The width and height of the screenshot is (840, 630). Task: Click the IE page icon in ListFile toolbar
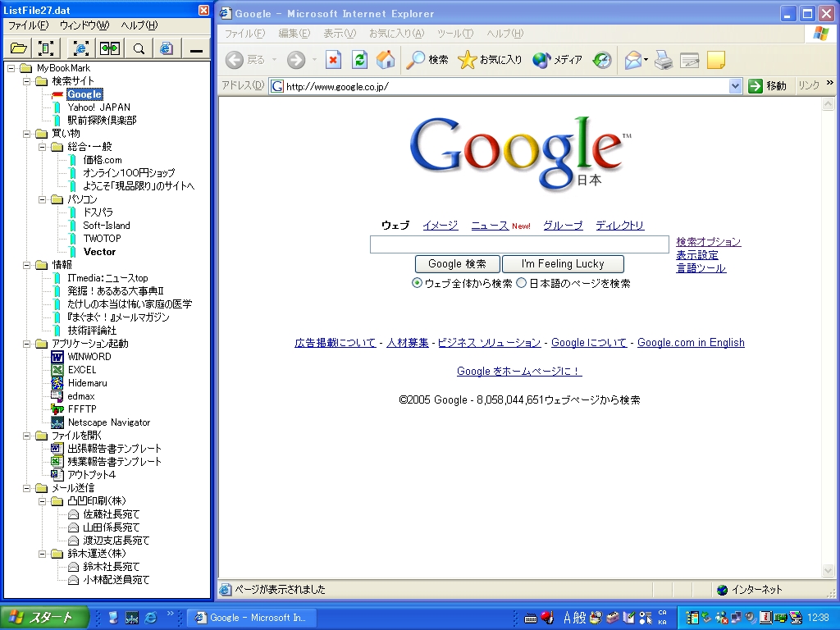pyautogui.click(x=167, y=48)
